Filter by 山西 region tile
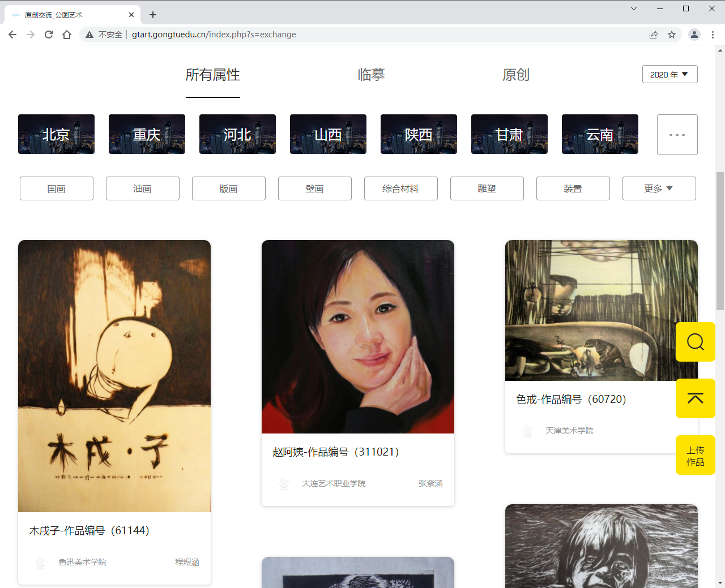The height and width of the screenshot is (588, 725). tap(328, 134)
